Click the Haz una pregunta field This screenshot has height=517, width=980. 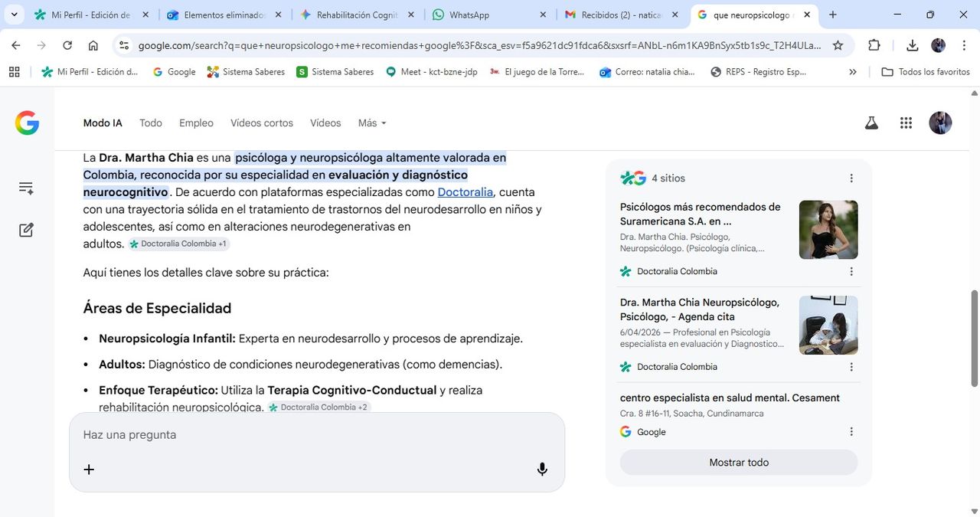pos(317,434)
